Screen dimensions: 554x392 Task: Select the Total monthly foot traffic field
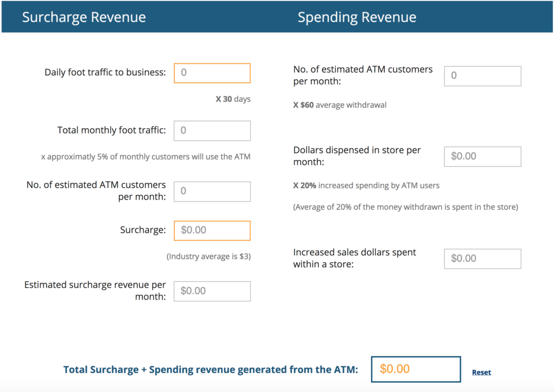tap(212, 131)
